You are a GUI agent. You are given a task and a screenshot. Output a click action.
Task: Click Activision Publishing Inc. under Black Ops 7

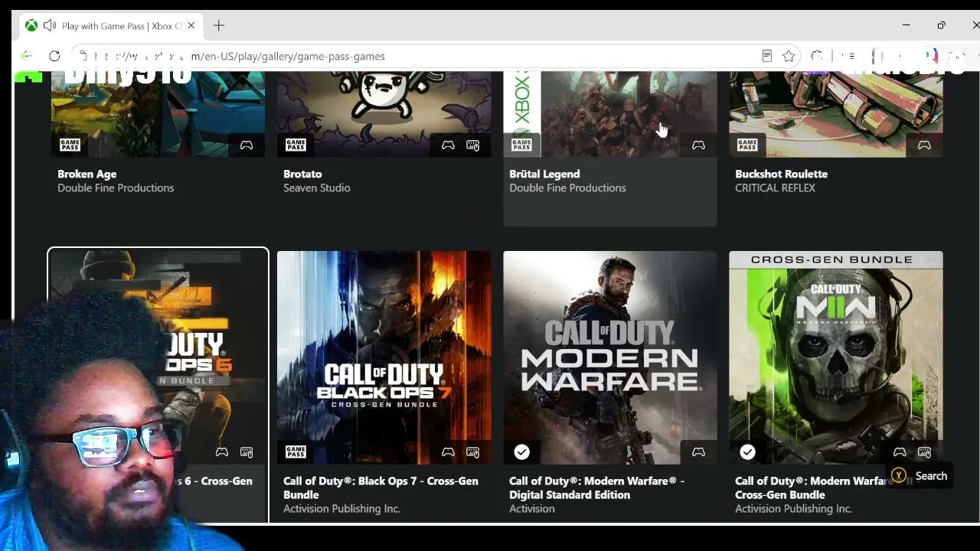coord(341,508)
